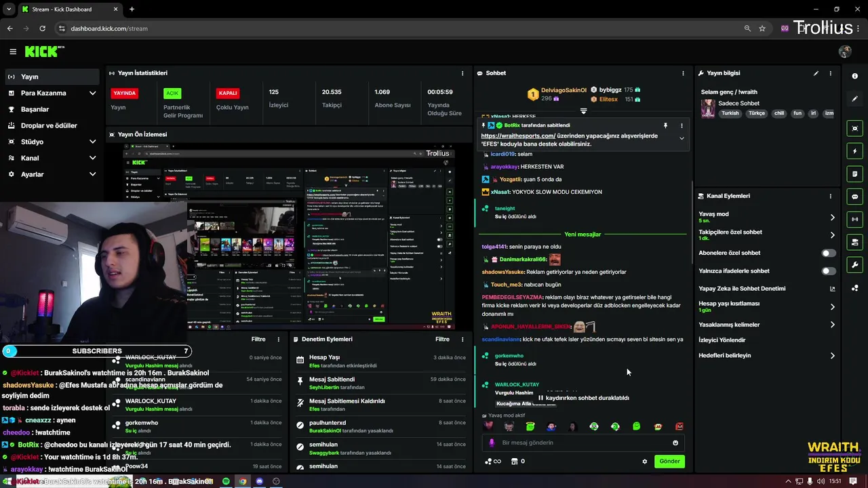Open chat settings gear icon

coord(645,462)
